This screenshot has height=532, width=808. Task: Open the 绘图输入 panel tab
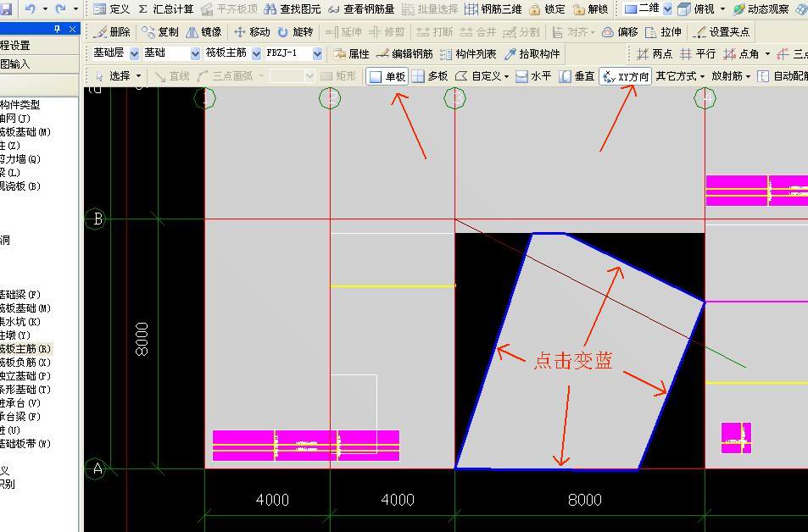pos(39,64)
